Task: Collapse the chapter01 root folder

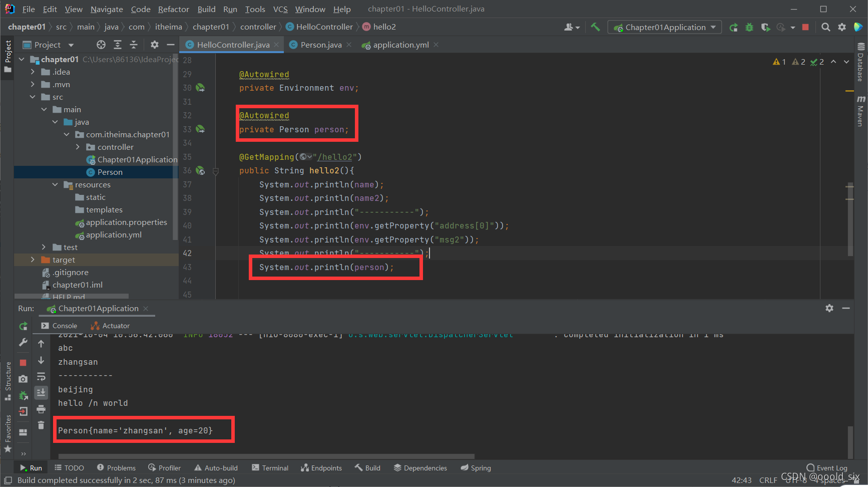Action: pyautogui.click(x=22, y=59)
